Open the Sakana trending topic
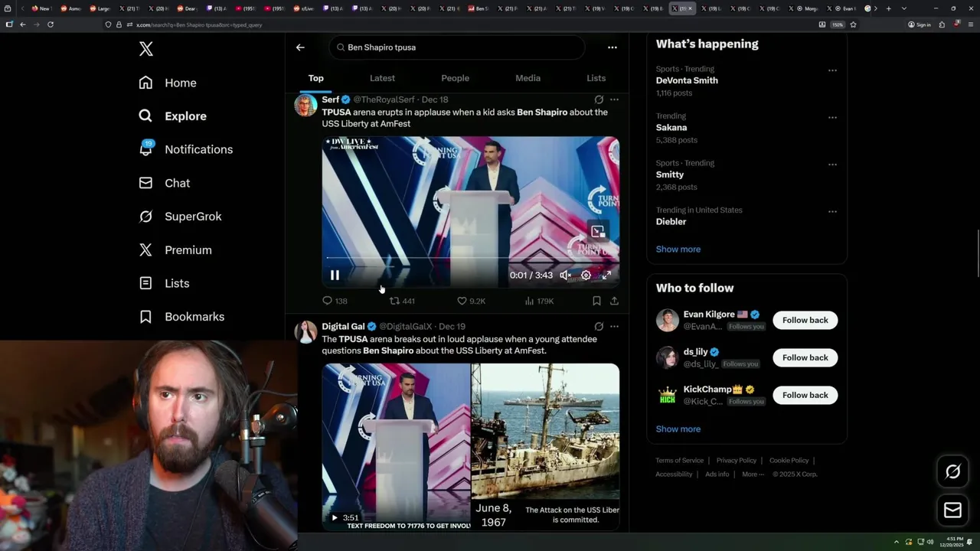Viewport: 980px width, 551px height. tap(671, 128)
